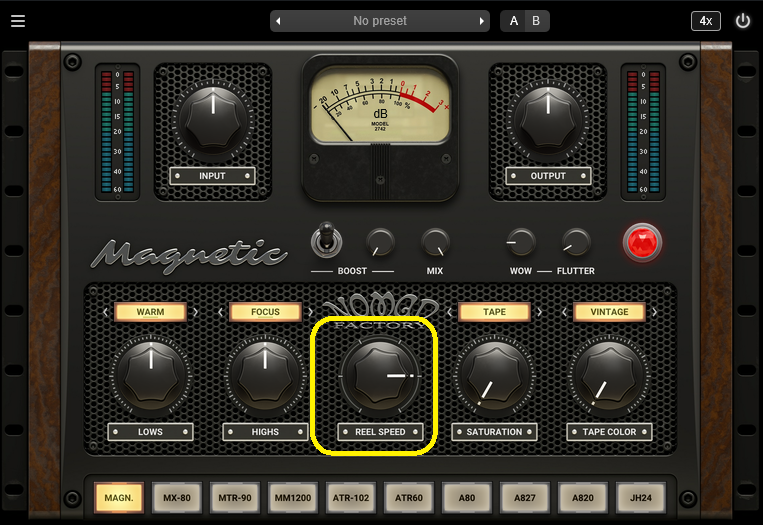The height and width of the screenshot is (525, 763).
Task: Select the A820 tape machine
Action: (x=582, y=498)
